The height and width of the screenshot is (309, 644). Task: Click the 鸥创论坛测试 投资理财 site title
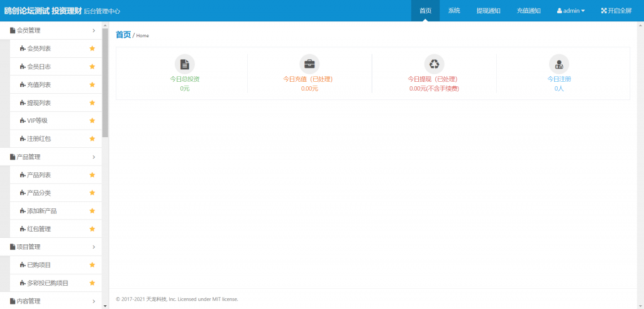pos(43,11)
